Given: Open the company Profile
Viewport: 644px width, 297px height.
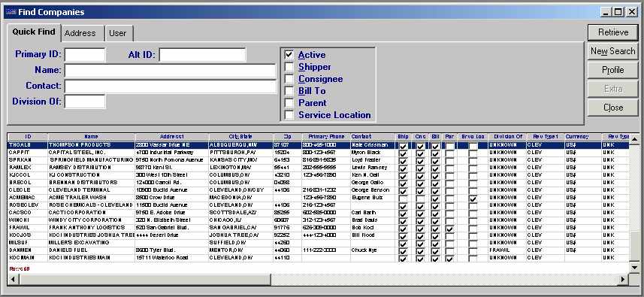Looking at the screenshot, I should click(x=612, y=70).
